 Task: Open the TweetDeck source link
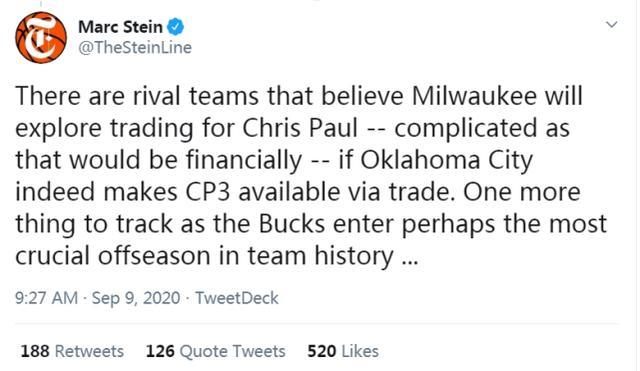point(237,298)
